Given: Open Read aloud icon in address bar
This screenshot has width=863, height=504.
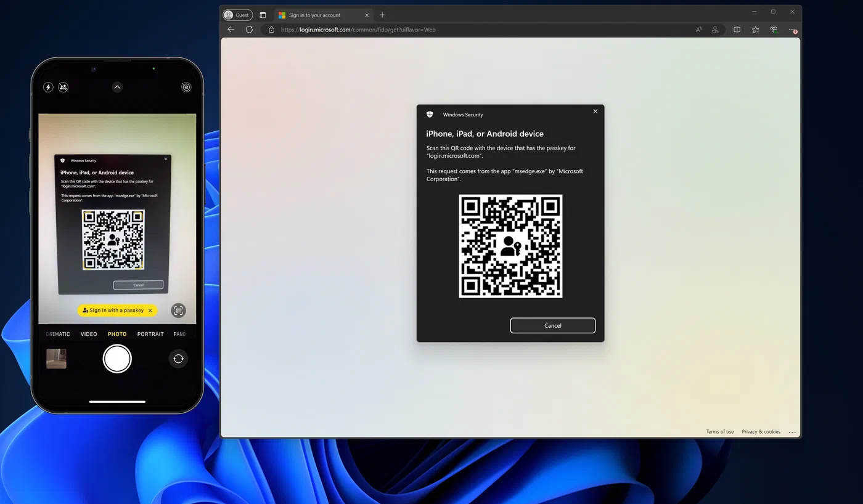Looking at the screenshot, I should point(699,30).
